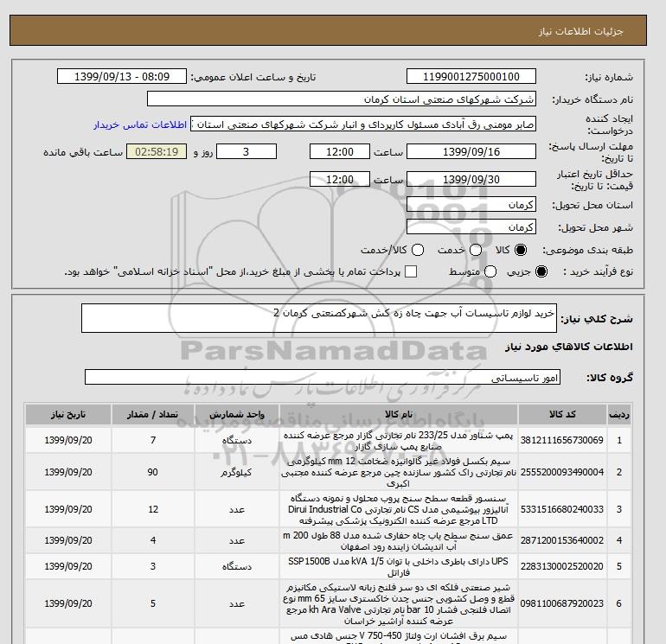
Task: Click the کد کالا column header
Action: (x=562, y=414)
